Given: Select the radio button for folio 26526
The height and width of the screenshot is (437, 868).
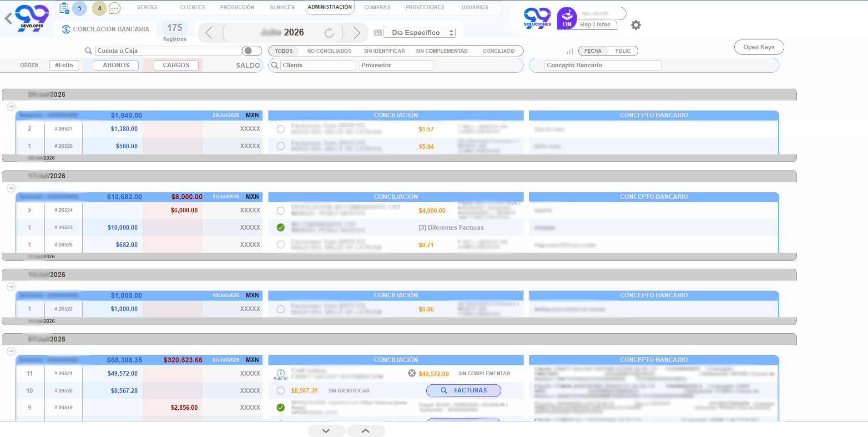Looking at the screenshot, I should pyautogui.click(x=281, y=146).
